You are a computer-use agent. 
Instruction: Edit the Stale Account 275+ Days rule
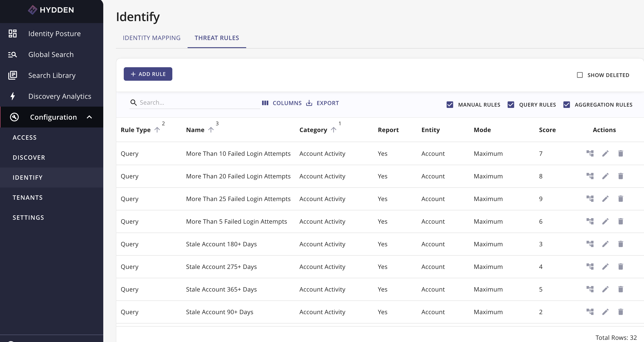(x=605, y=267)
